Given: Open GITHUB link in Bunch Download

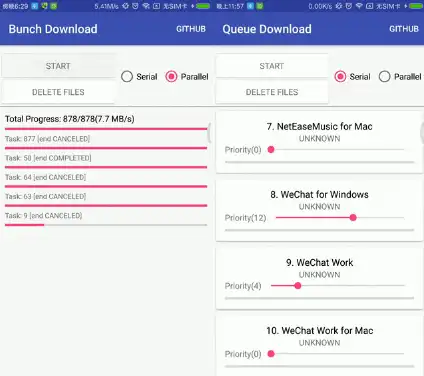Looking at the screenshot, I should pos(191,29).
